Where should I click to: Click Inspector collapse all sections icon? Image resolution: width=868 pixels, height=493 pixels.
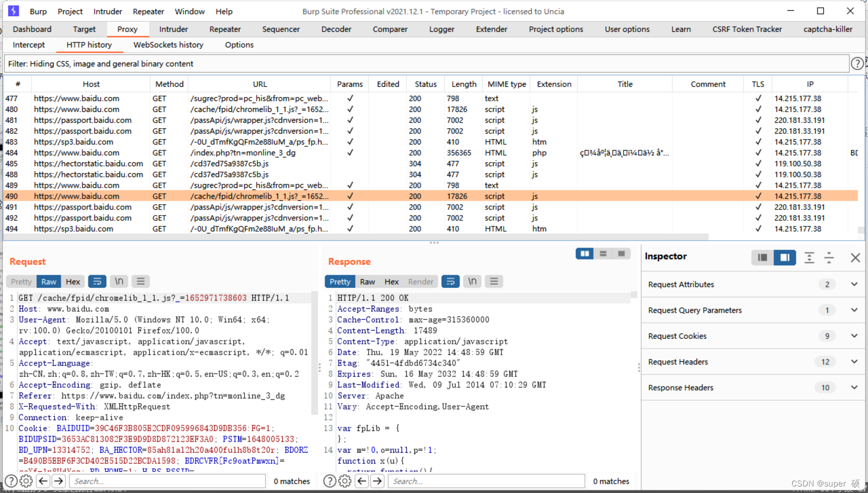coord(829,258)
